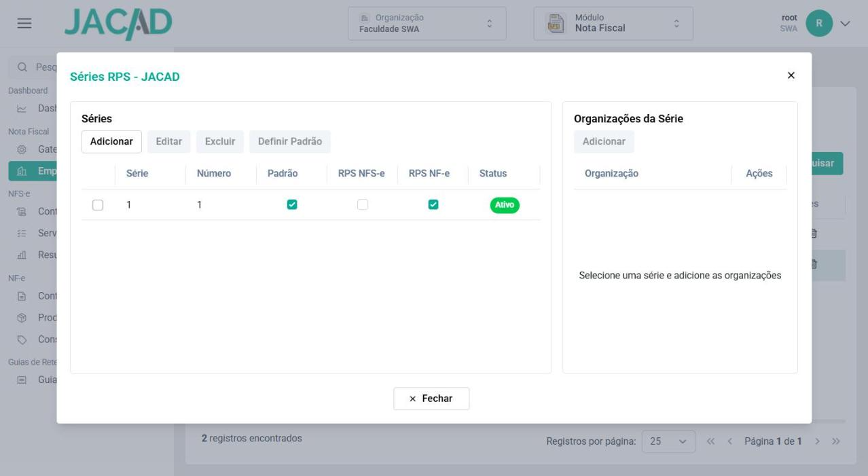
Task: Click Adicionar under Séries
Action: pos(111,141)
